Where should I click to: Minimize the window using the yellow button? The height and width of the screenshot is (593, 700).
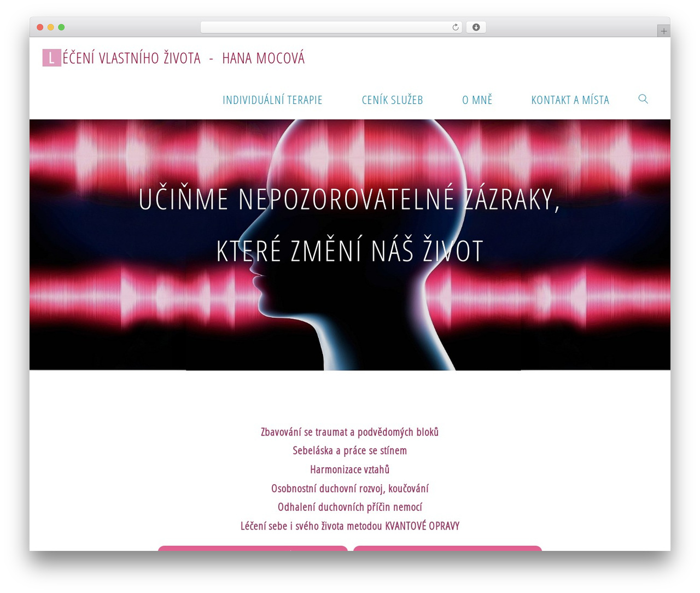51,27
